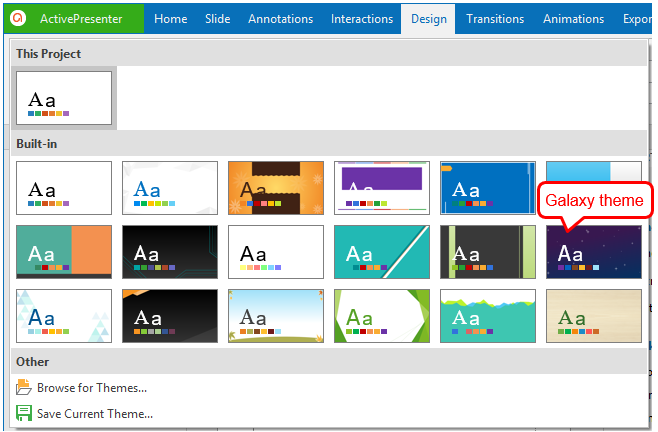The width and height of the screenshot is (658, 432).
Task: Select the theme with blue triangles
Action: coord(64,316)
